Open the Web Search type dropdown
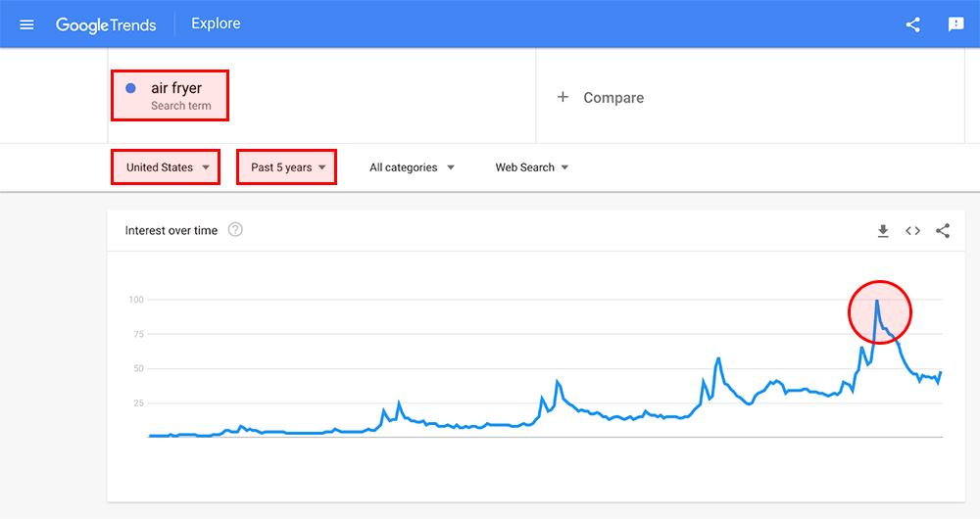Image resolution: width=980 pixels, height=519 pixels. pyautogui.click(x=531, y=167)
